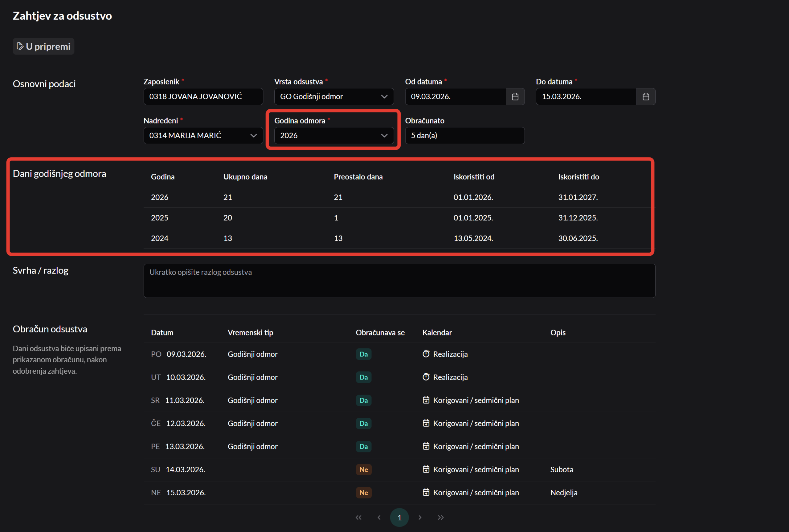The width and height of the screenshot is (789, 532).
Task: Click the sedmični plan calendar icon for 11.03.2026.
Action: (x=426, y=400)
